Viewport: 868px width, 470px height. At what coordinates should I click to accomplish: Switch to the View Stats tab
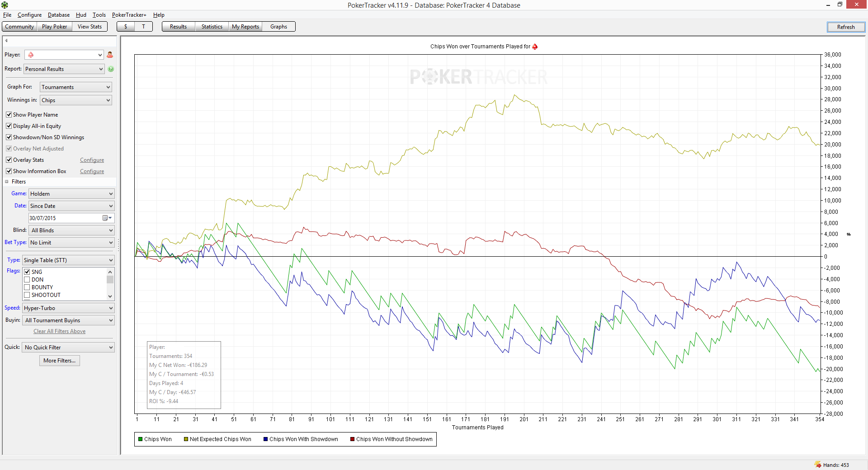(90, 27)
